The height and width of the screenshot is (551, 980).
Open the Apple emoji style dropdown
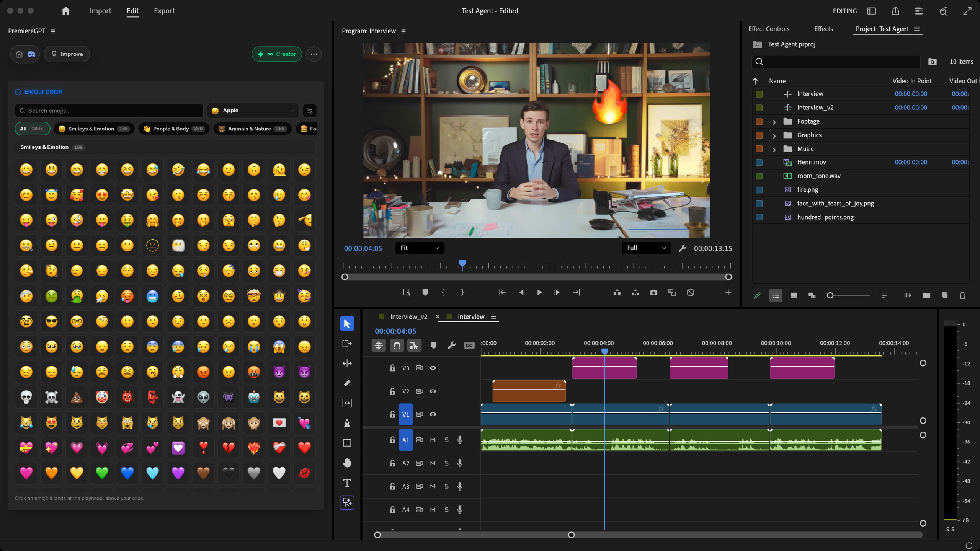point(253,111)
